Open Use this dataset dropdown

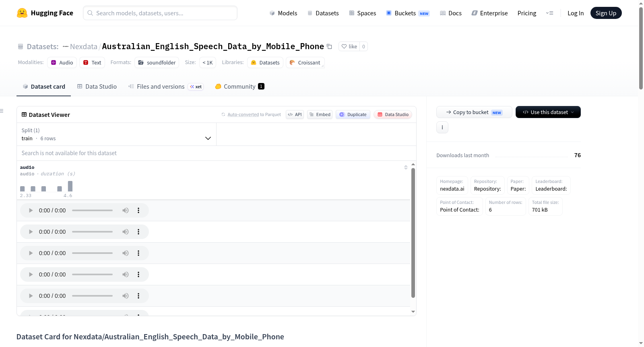pos(548,112)
